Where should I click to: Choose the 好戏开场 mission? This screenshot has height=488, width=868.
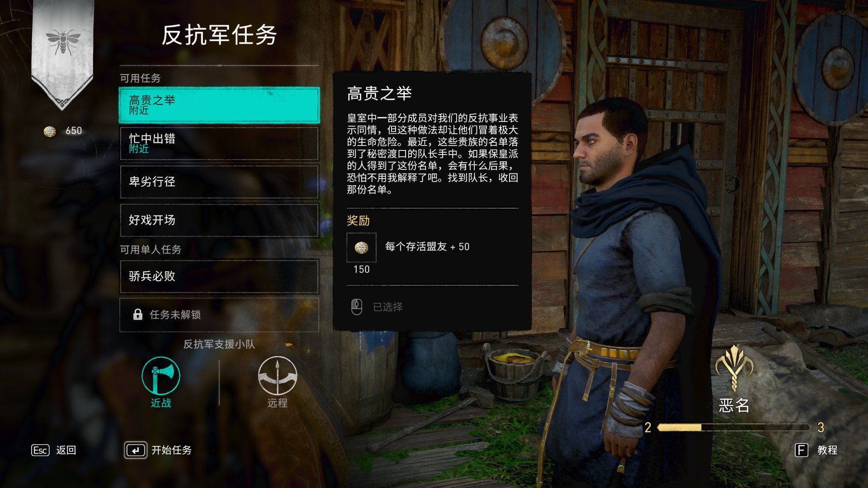219,221
